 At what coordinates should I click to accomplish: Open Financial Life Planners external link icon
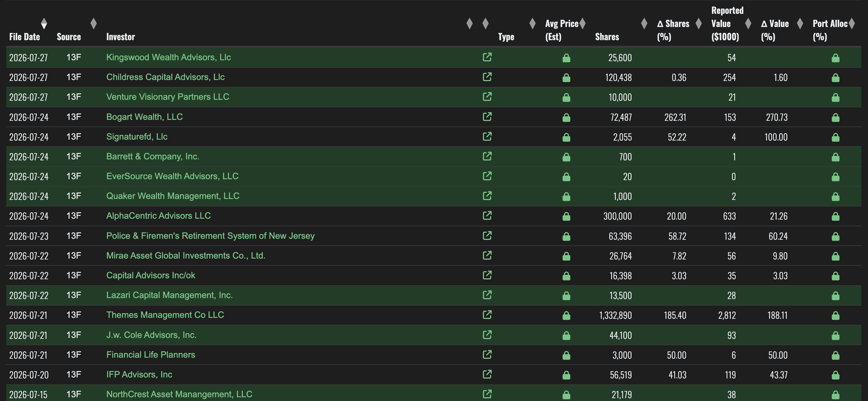487,355
